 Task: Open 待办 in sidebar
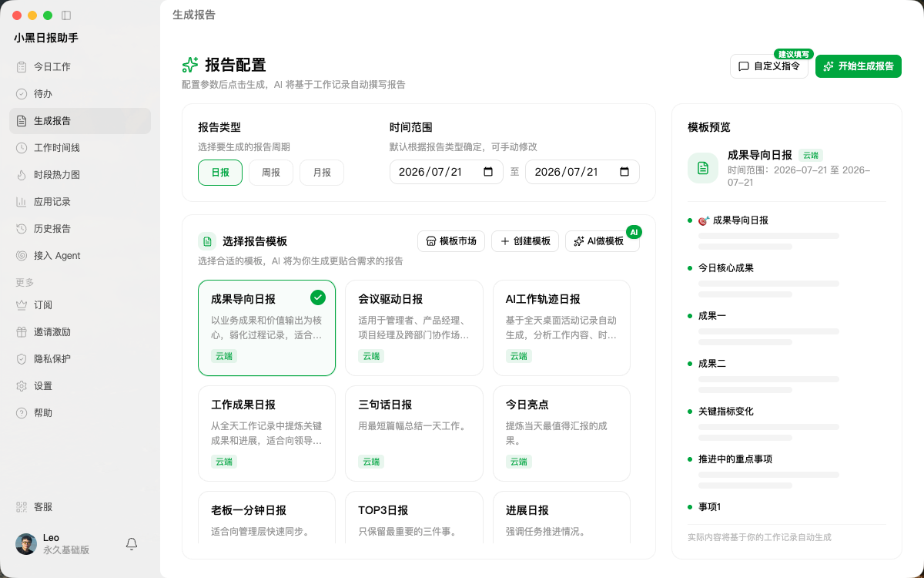tap(80, 94)
